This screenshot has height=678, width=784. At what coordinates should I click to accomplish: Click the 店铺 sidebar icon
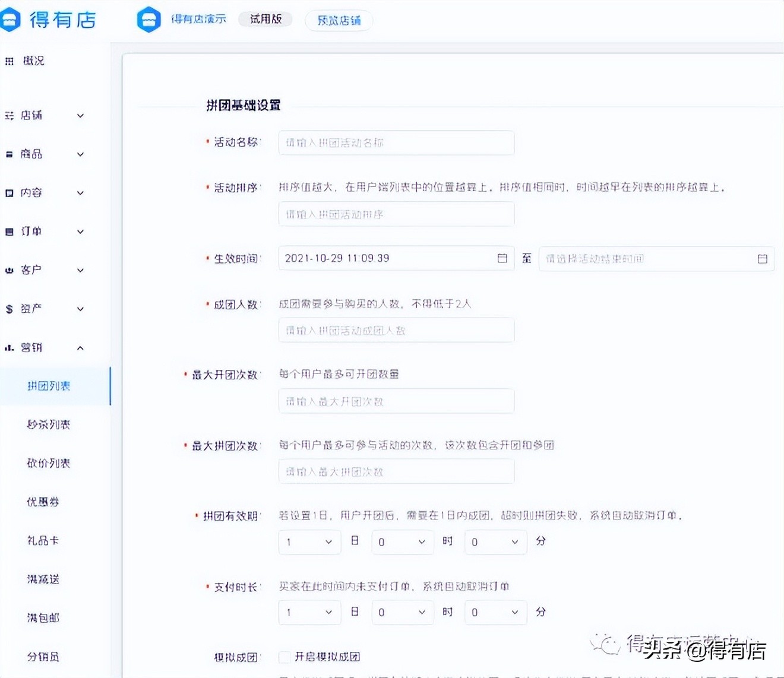click(x=9, y=115)
